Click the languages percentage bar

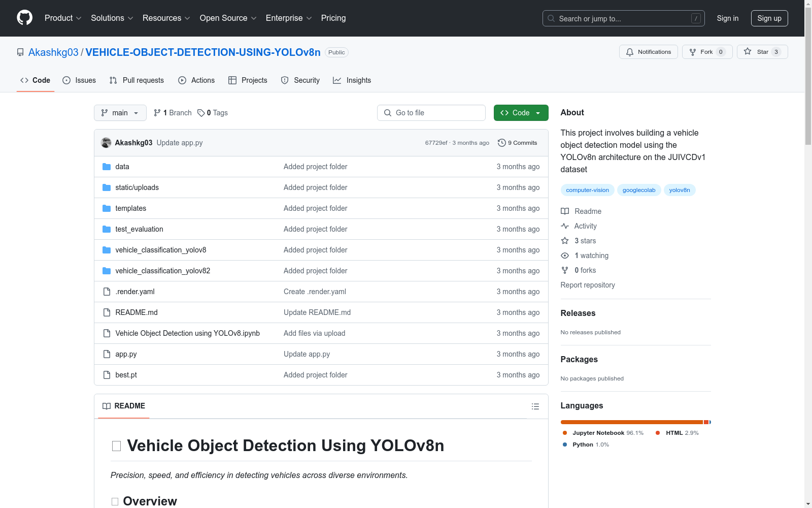(635, 422)
